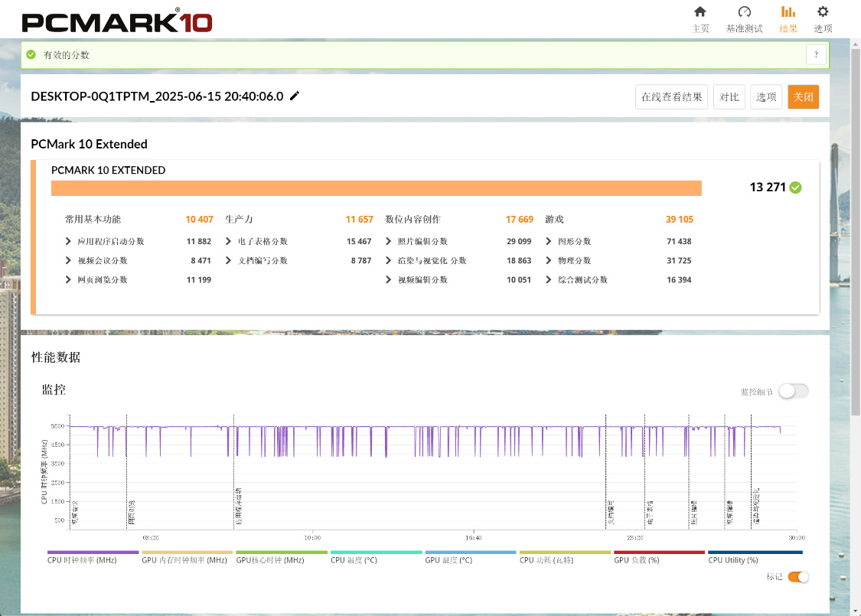Click the question mark help button

[816, 54]
